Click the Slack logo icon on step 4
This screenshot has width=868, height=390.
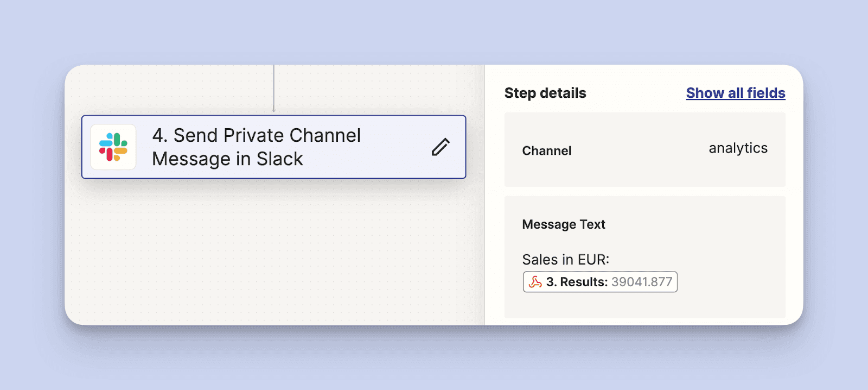click(113, 147)
